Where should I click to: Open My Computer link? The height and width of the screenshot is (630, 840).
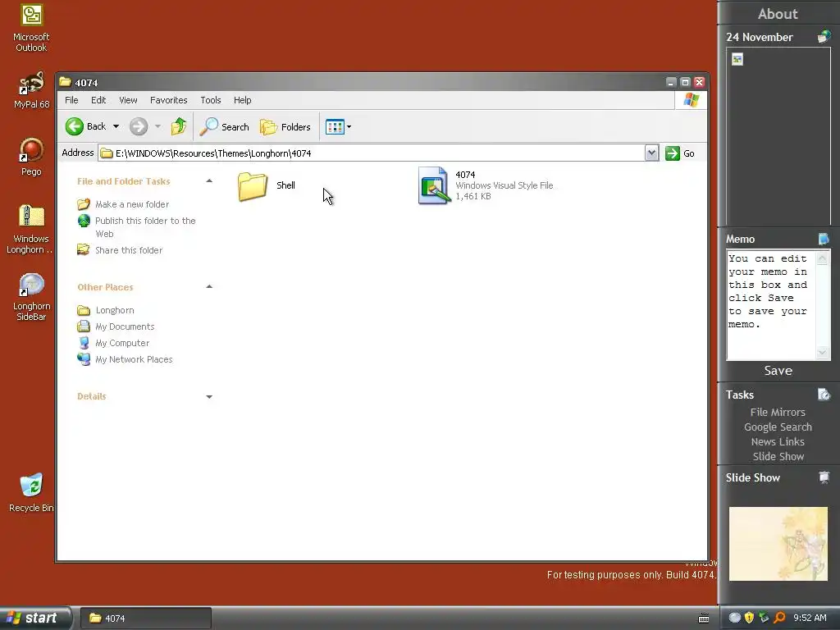(x=122, y=343)
